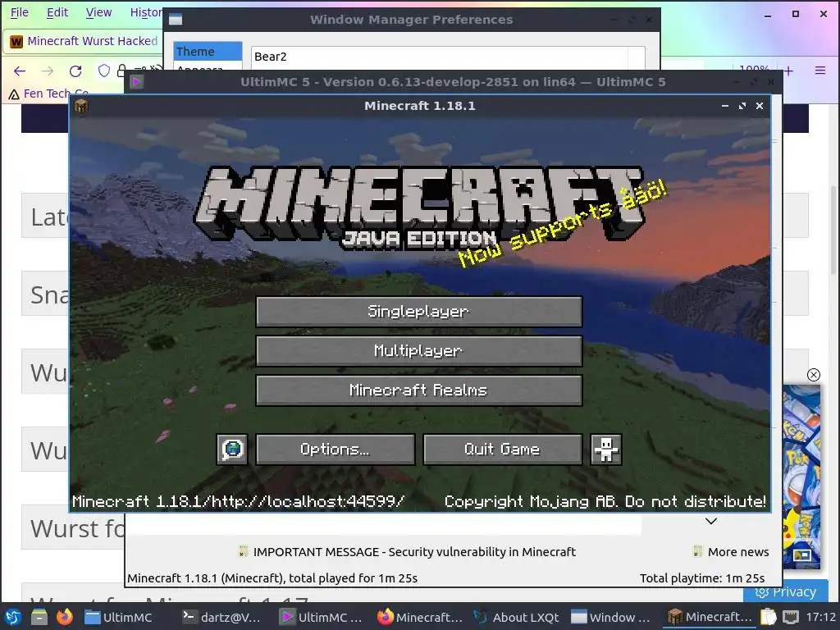Switch to the Minecraft Wurst Hacked browser tab

pos(84,41)
